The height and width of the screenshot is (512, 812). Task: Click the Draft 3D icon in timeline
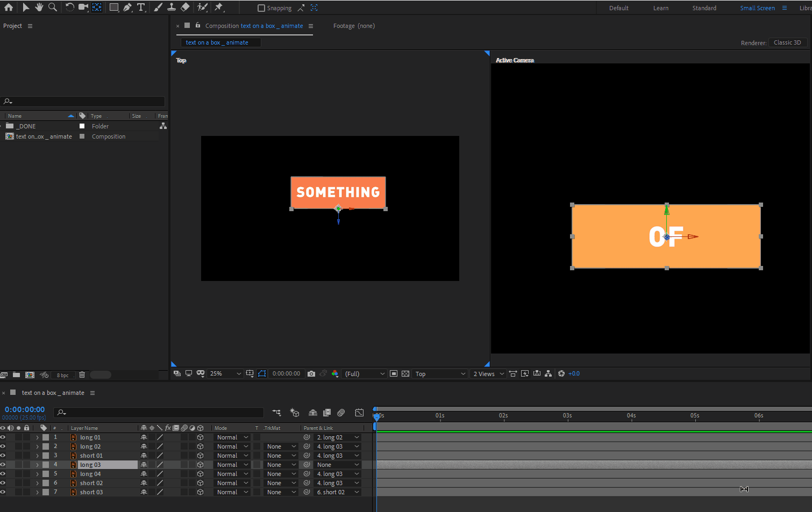(295, 413)
